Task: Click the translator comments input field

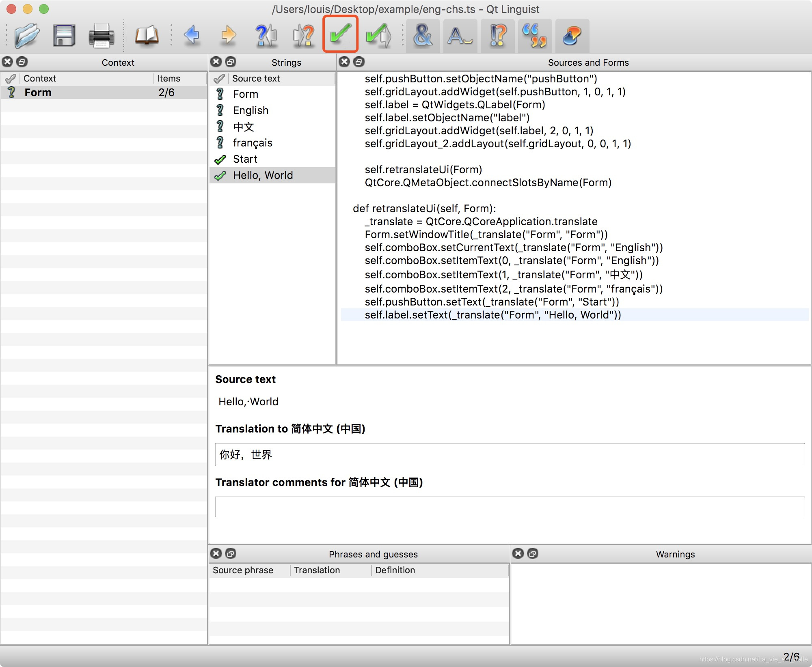Action: click(x=510, y=507)
